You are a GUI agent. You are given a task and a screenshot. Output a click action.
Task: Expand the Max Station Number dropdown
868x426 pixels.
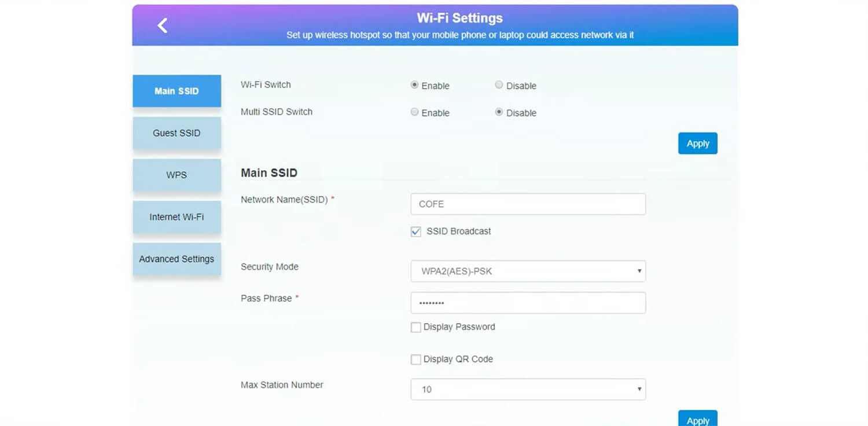coord(527,390)
